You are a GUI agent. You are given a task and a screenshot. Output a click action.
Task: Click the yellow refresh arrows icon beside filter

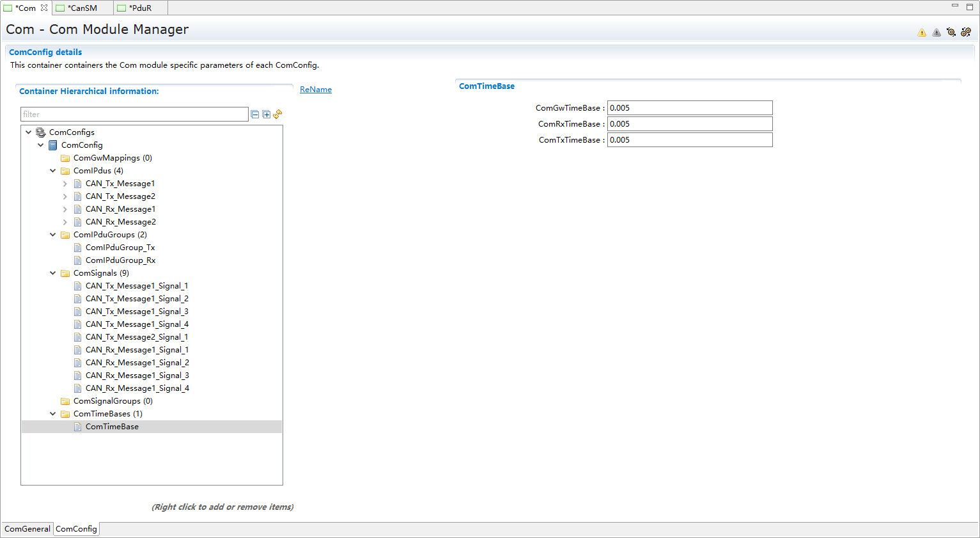(277, 115)
